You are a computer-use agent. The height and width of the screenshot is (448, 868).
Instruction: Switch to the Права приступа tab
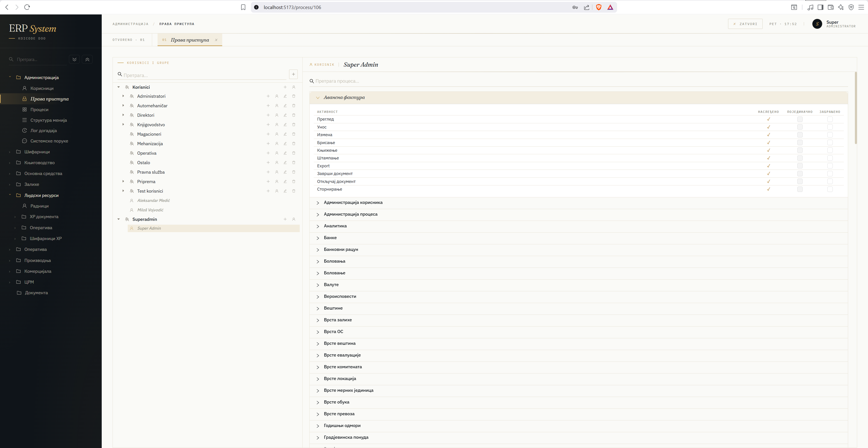click(190, 40)
